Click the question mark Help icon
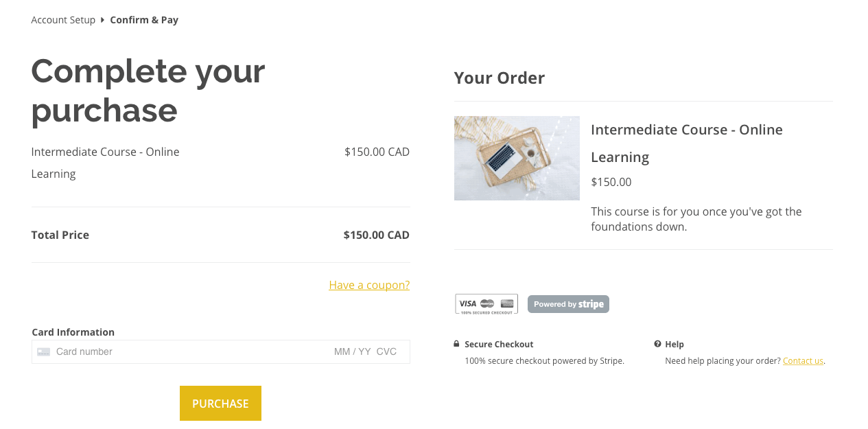Viewport: 868px width, 429px height. [657, 344]
